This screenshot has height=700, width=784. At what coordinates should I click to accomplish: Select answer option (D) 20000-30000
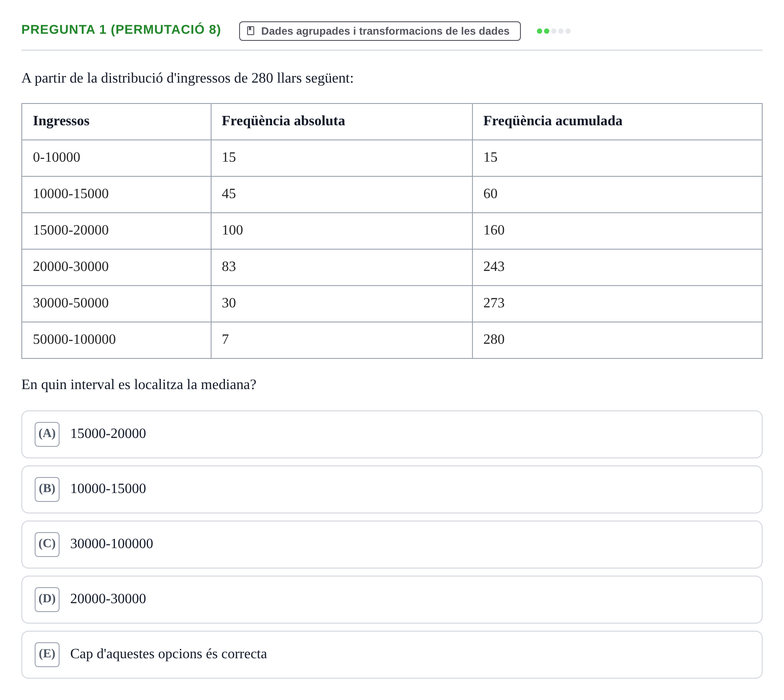pyautogui.click(x=392, y=600)
